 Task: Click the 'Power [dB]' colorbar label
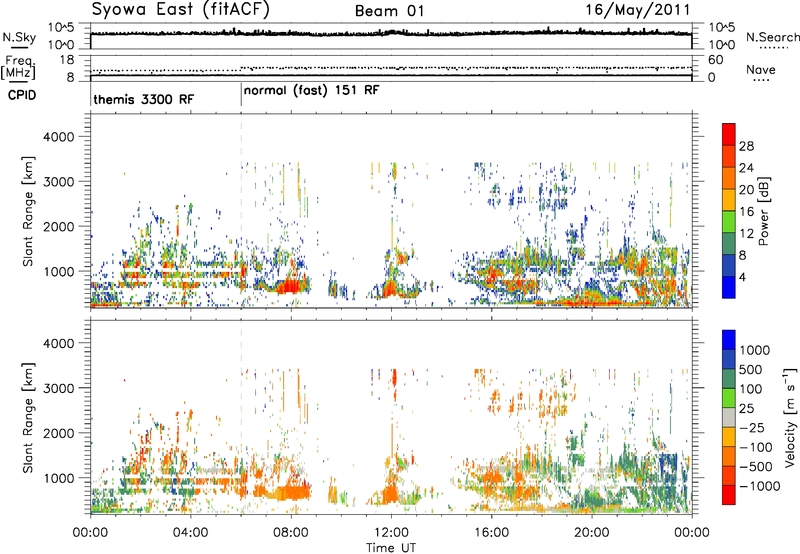pos(763,211)
